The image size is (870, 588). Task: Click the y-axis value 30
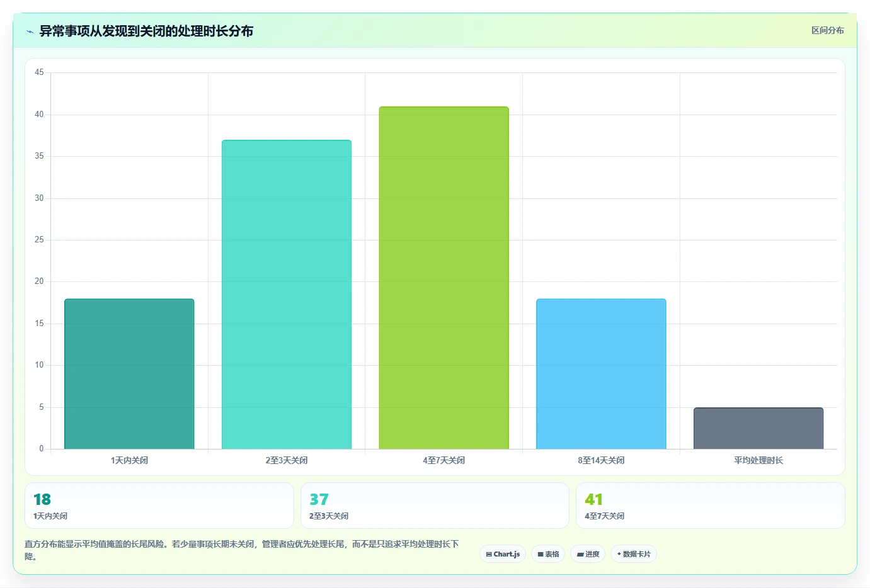39,198
